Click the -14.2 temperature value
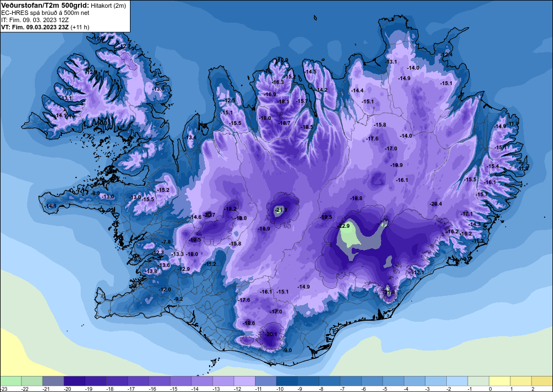This screenshot has height=392, width=553. coord(321,90)
